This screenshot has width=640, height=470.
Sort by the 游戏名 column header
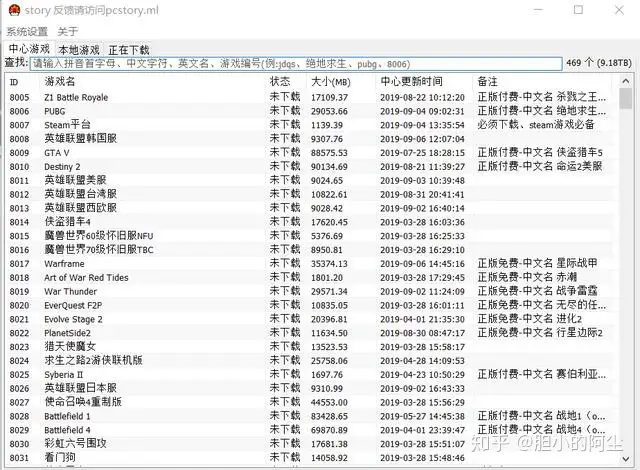coord(153,82)
